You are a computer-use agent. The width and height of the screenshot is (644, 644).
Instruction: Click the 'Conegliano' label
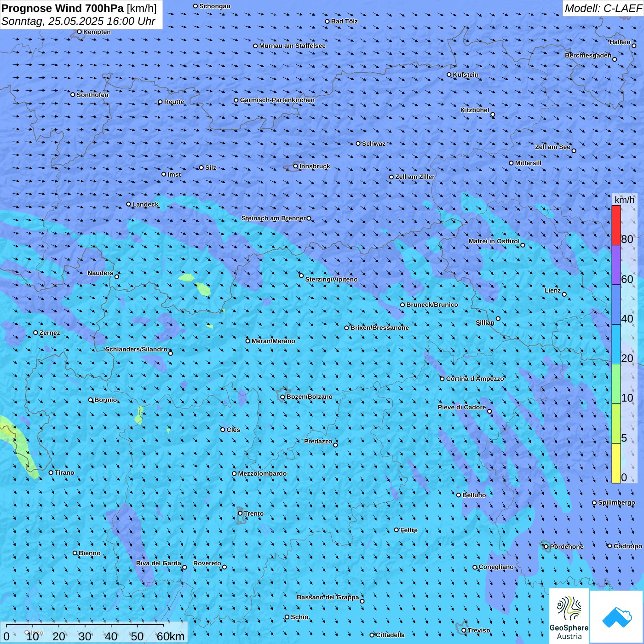coord(496,567)
